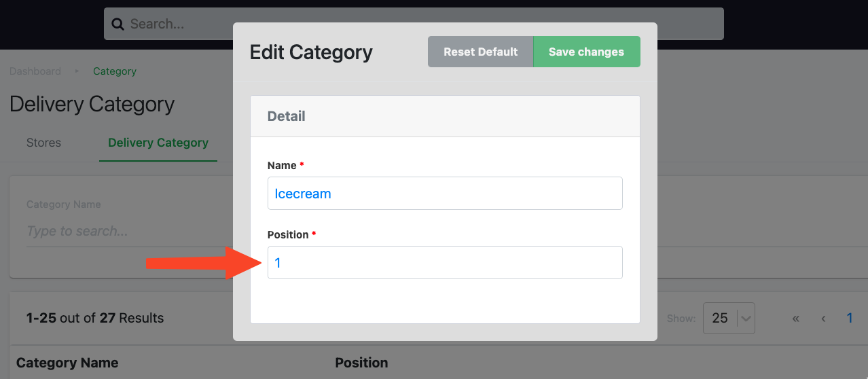The image size is (868, 379).
Task: Click the Edit Category dialog title
Action: coord(311,52)
